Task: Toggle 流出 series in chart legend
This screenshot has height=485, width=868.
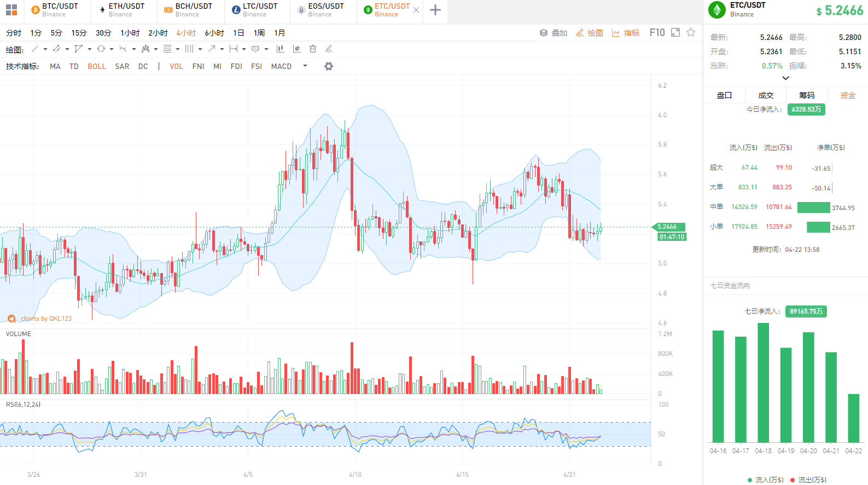Action: 808,480
